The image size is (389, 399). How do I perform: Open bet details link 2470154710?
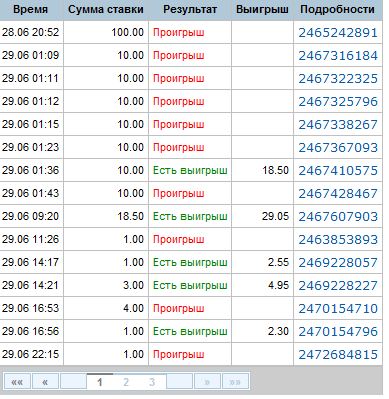338,309
